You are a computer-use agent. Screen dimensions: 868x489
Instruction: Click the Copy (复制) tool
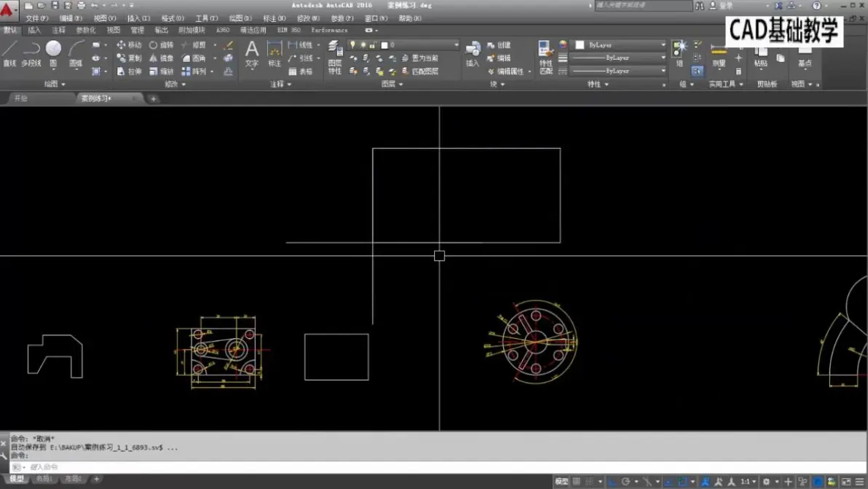(x=130, y=58)
